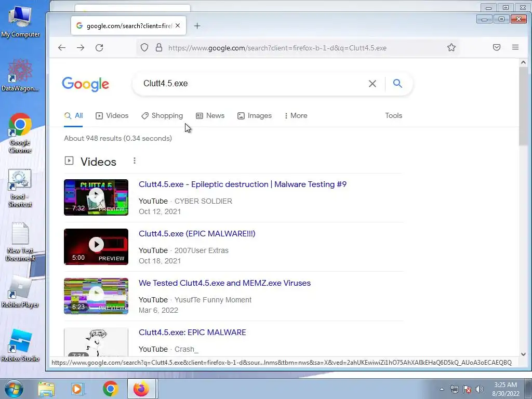The image size is (532, 399).
Task: Switch to the All results tab
Action: [74, 116]
